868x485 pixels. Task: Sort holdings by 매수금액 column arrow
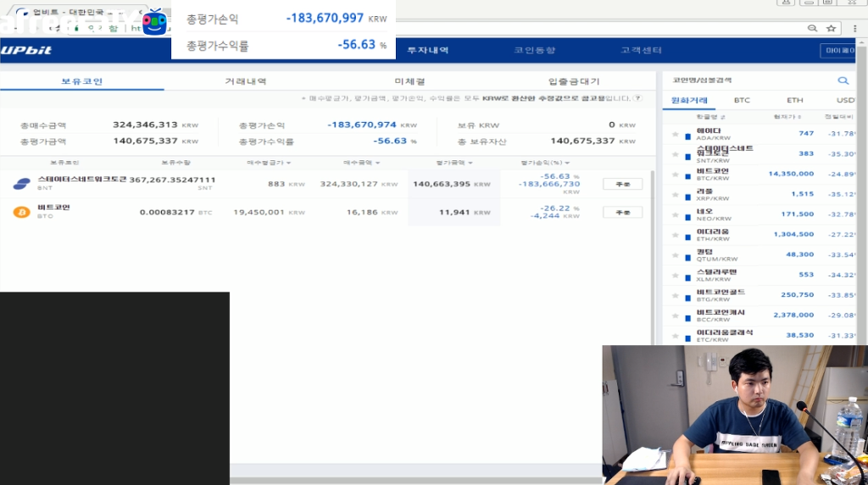[x=377, y=163]
